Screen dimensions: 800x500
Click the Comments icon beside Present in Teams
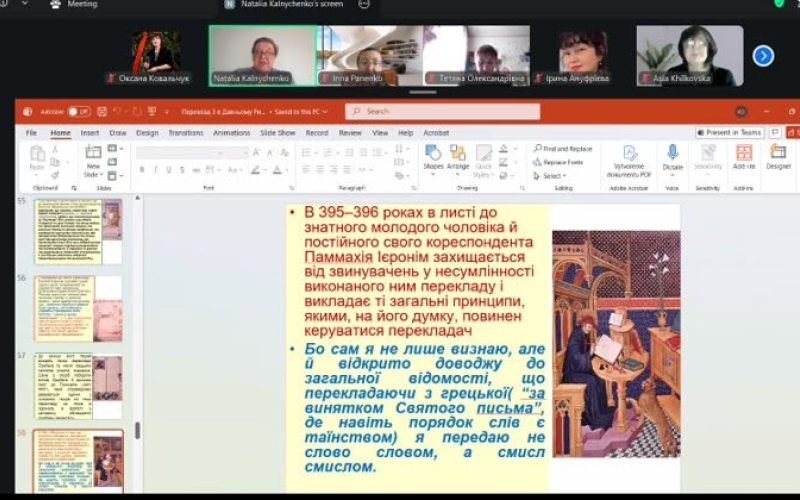(775, 133)
